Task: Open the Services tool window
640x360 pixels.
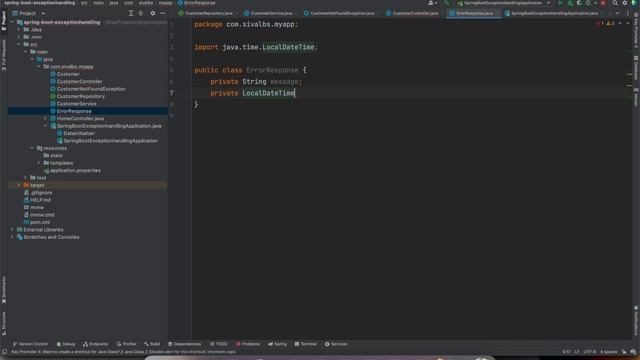Action: point(336,344)
